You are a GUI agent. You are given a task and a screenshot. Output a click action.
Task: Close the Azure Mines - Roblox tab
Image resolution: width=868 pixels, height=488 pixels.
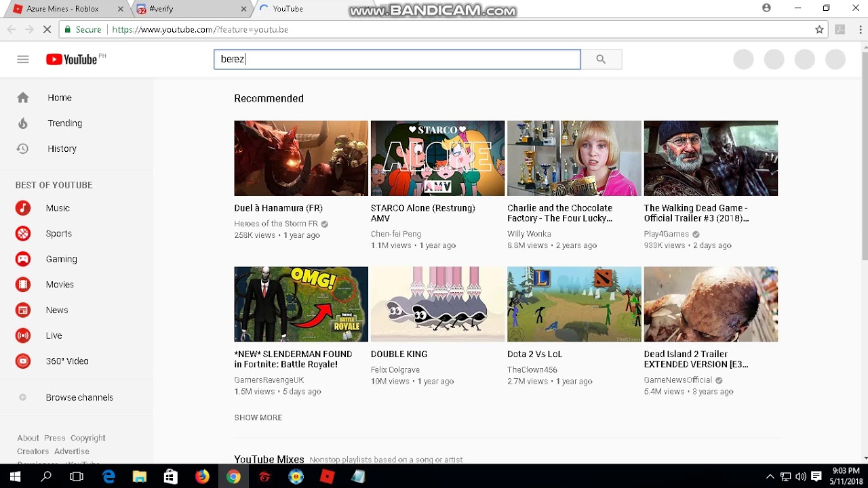(121, 9)
